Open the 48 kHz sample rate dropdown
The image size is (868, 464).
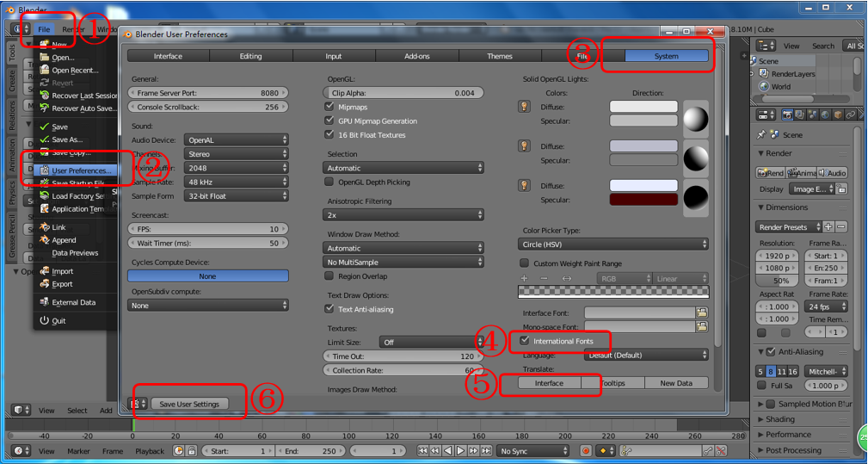(236, 182)
